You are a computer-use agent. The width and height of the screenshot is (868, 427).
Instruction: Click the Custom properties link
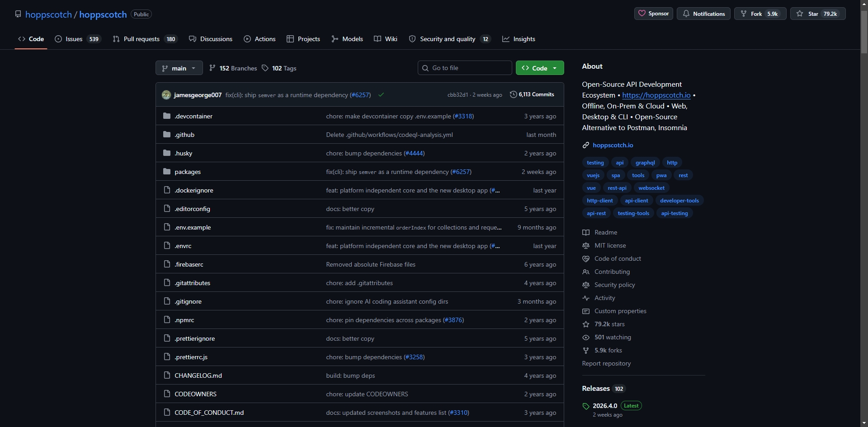pos(620,311)
